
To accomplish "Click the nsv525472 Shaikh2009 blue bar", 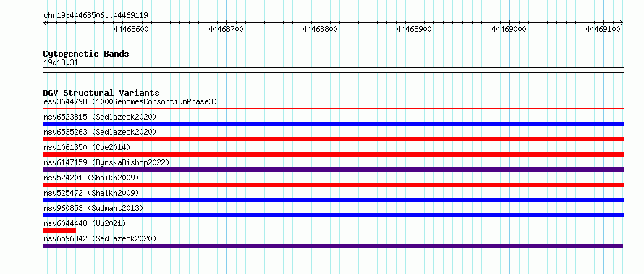I will click(333, 200).
